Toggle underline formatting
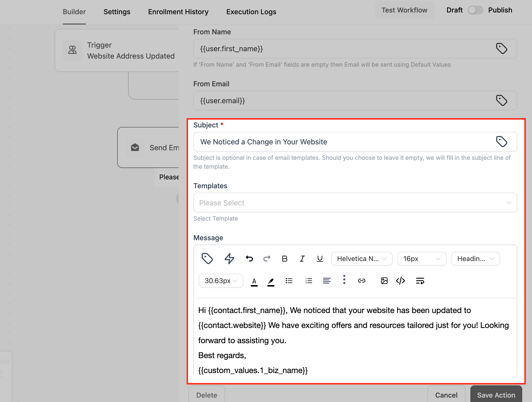The height and width of the screenshot is (402, 532). (320, 259)
